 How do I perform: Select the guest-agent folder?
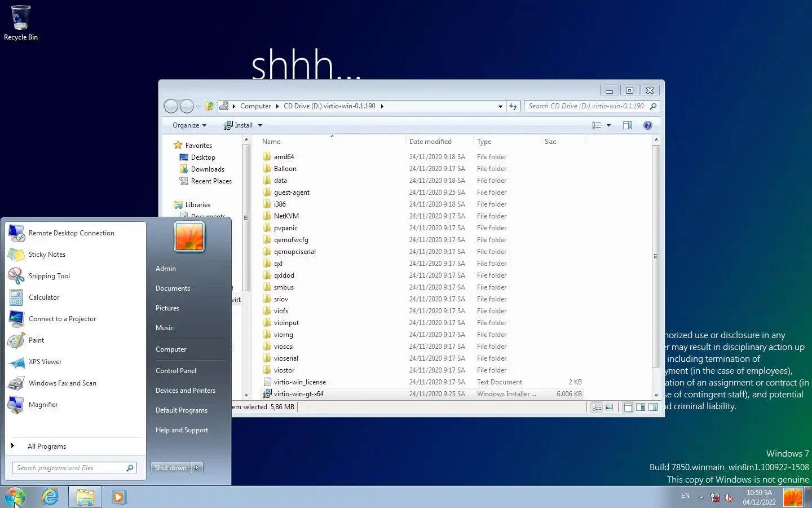(423, 192)
